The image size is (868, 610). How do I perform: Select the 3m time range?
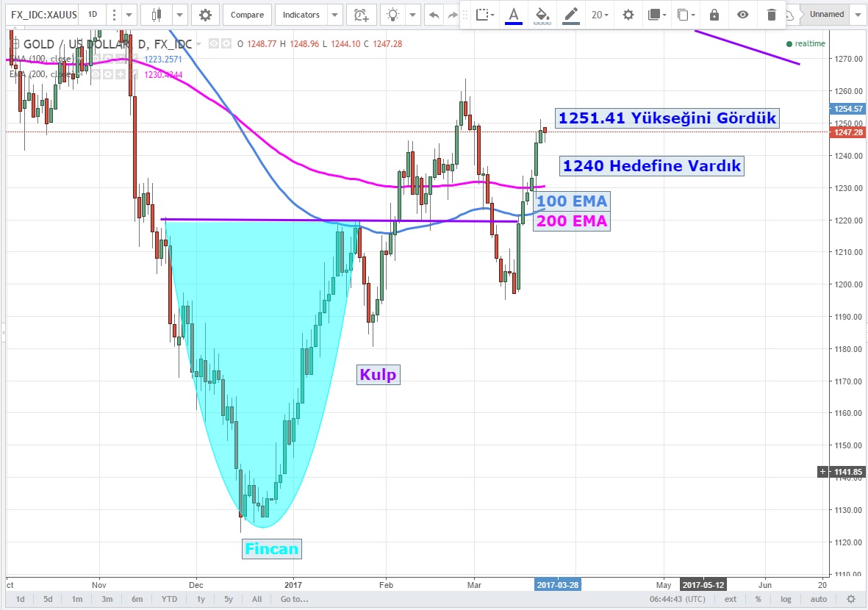coord(107,599)
